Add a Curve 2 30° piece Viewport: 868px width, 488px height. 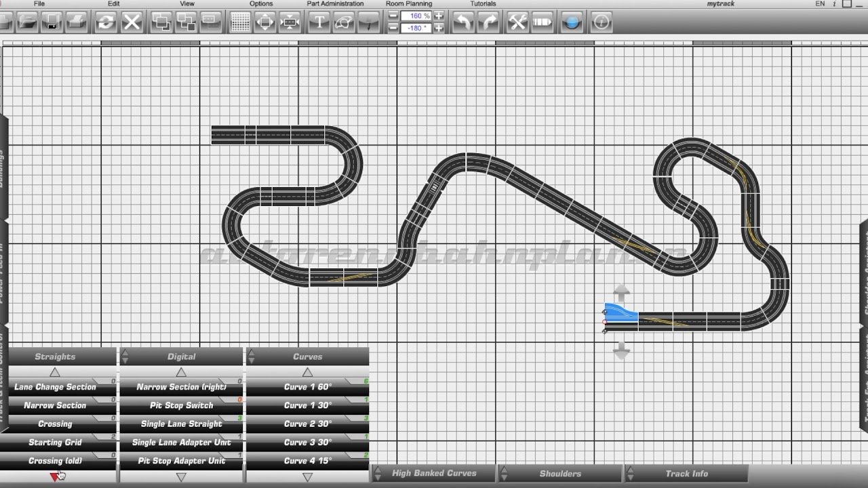(308, 424)
